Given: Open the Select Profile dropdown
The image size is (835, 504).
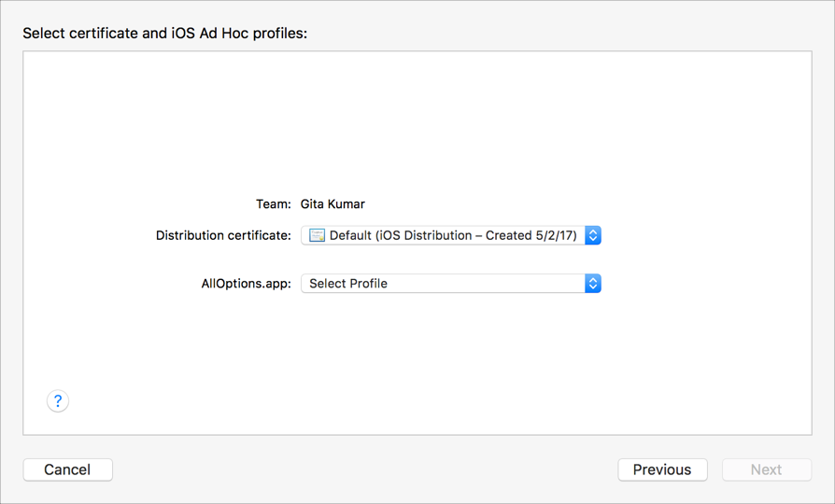Looking at the screenshot, I should pos(450,284).
